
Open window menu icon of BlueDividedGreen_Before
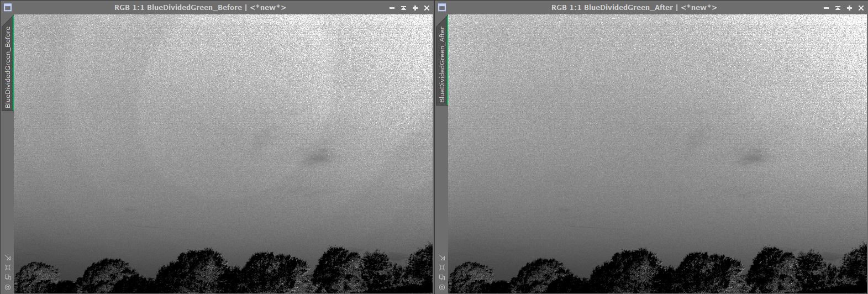(7, 8)
